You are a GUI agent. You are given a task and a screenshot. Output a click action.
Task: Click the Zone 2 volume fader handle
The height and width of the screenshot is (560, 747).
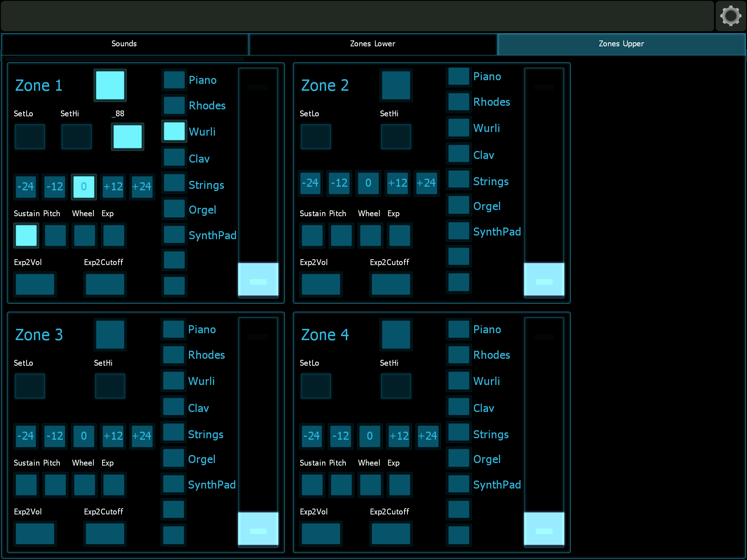click(x=544, y=279)
